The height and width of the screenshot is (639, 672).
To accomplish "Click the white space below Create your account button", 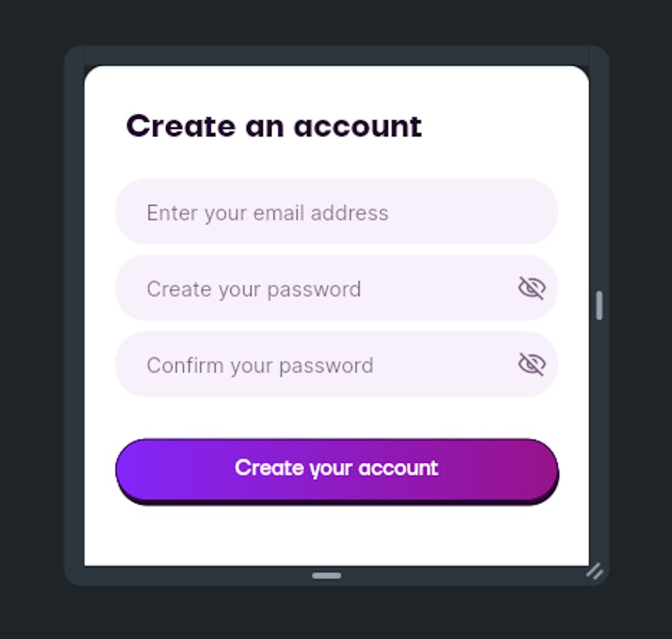I will (337, 536).
